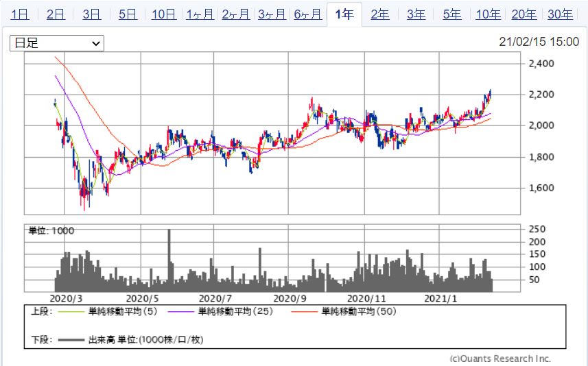Image resolution: width=588 pixels, height=366 pixels.
Task: Click the 出来高 単位 legend entry
Action: (x=146, y=340)
